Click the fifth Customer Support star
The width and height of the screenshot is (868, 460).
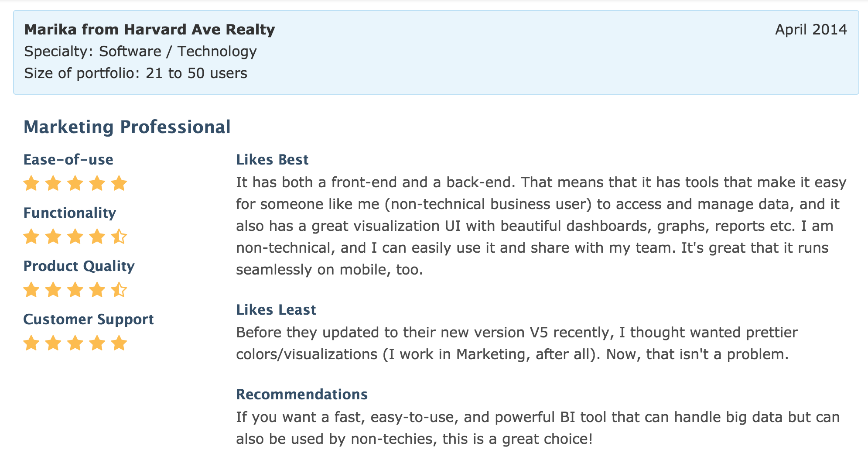click(x=119, y=343)
